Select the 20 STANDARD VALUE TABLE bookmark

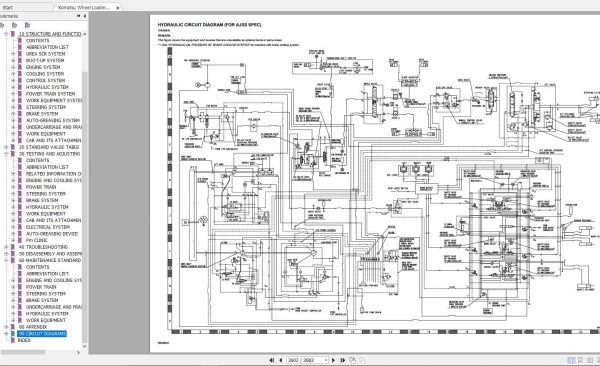(x=49, y=147)
